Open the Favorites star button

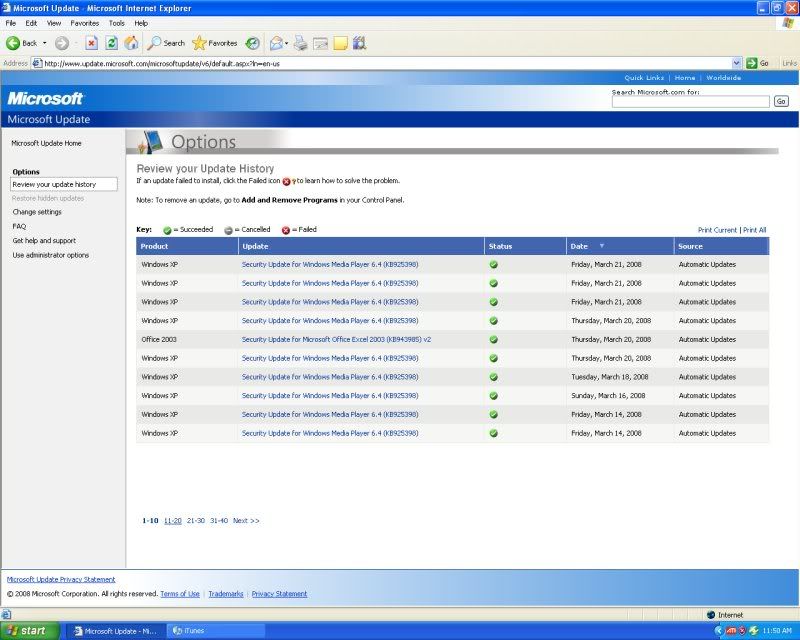tap(215, 43)
